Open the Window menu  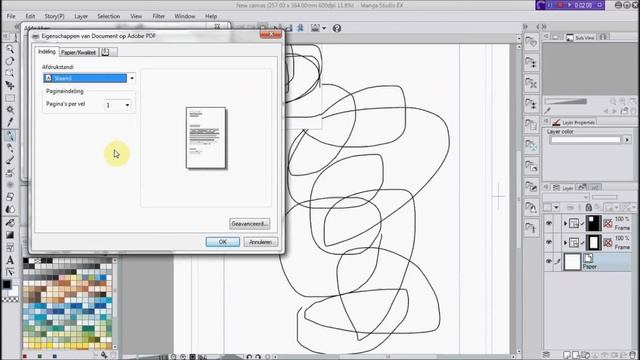pos(184,16)
